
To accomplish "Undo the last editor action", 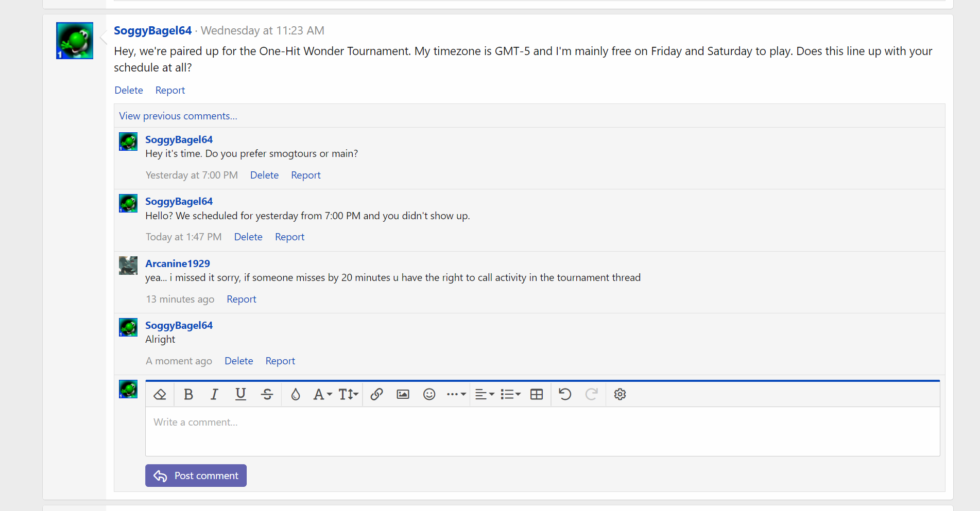I will (x=565, y=394).
